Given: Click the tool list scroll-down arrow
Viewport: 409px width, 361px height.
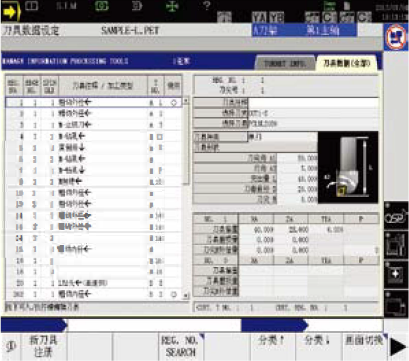Looking at the screenshot, I should tap(186, 295).
